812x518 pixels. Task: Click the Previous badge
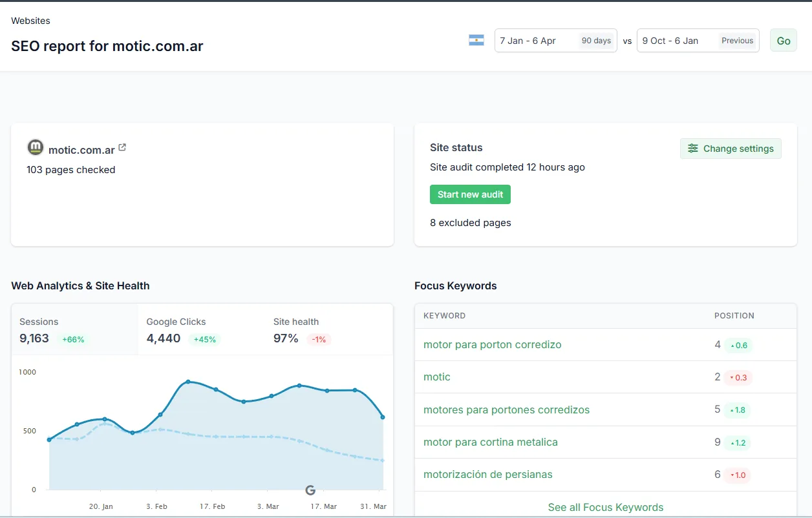pos(738,41)
